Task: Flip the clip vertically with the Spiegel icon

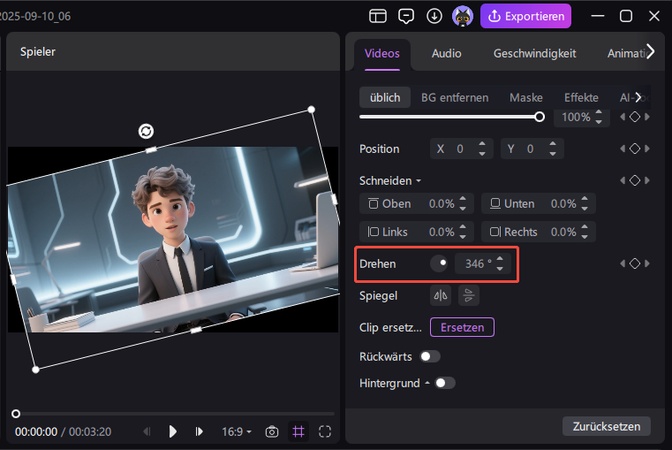Action: (x=469, y=295)
